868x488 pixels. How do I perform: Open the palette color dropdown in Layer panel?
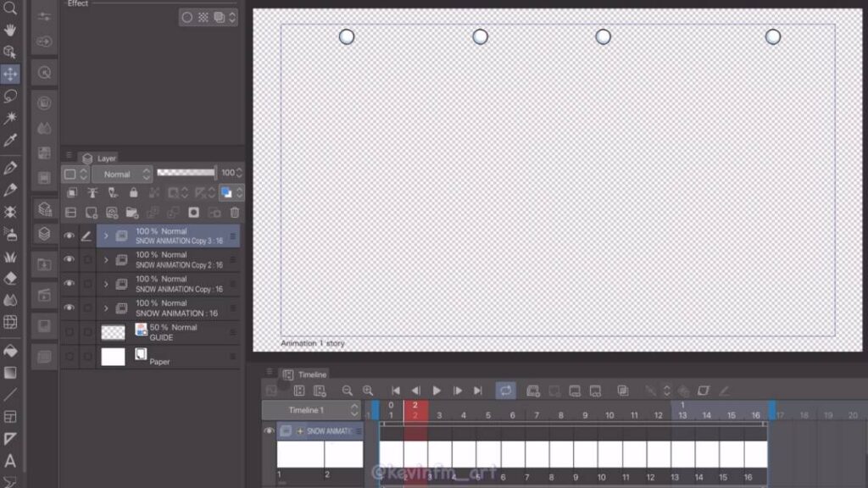[x=75, y=174]
